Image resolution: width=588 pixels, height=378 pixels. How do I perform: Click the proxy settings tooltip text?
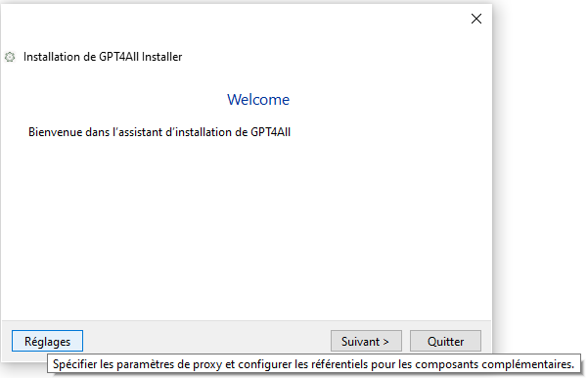pos(313,364)
